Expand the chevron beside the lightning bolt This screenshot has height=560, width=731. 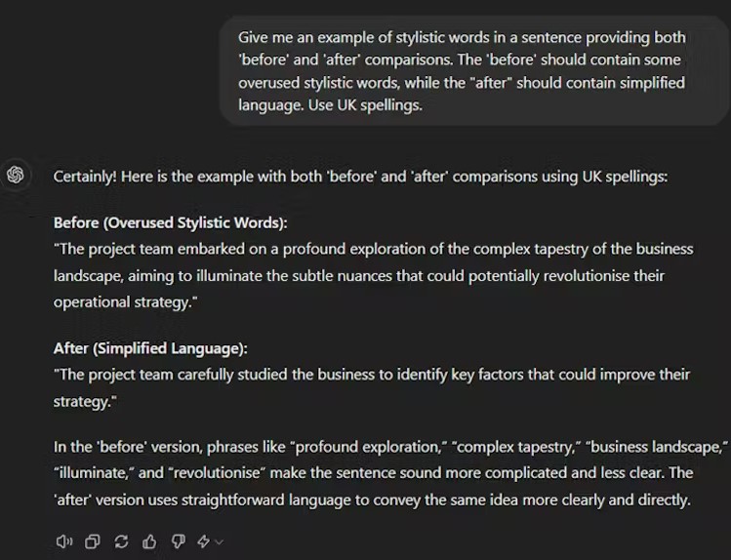219,541
